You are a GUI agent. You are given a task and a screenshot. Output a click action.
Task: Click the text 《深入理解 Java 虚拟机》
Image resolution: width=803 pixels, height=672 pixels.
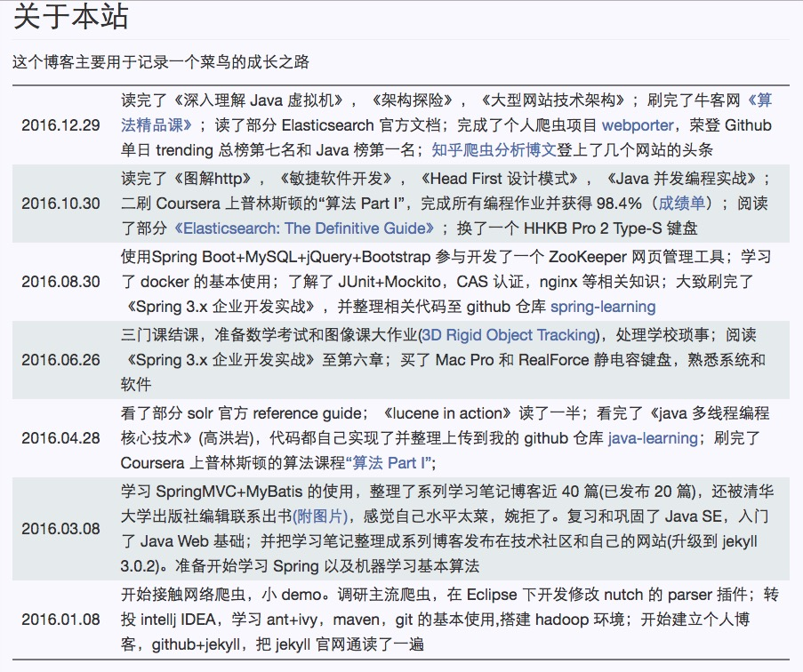pos(258,100)
